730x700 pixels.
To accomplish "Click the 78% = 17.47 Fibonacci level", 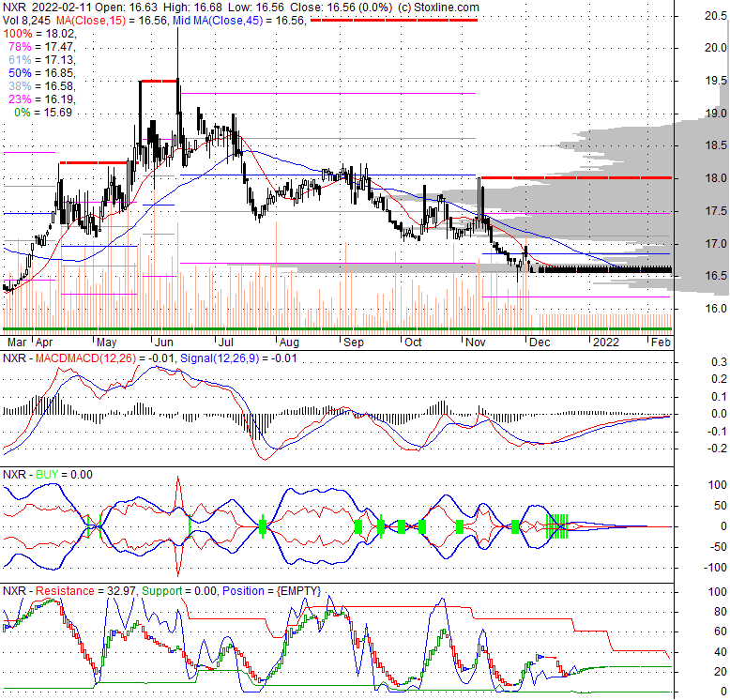I will pyautogui.click(x=42, y=47).
